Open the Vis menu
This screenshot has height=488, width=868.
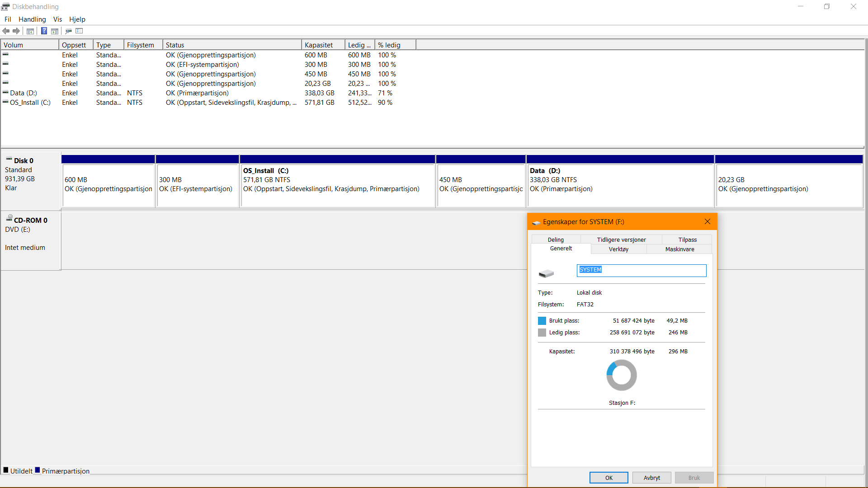click(x=57, y=19)
